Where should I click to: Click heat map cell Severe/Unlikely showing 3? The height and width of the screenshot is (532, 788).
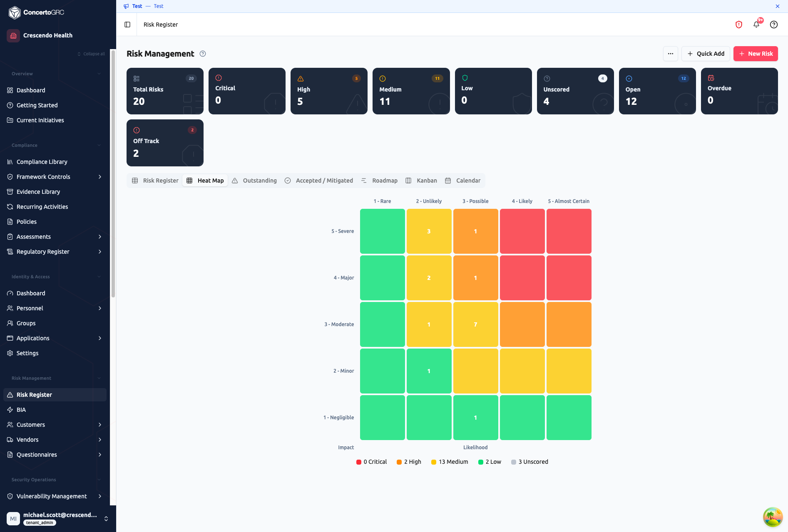[429, 231]
